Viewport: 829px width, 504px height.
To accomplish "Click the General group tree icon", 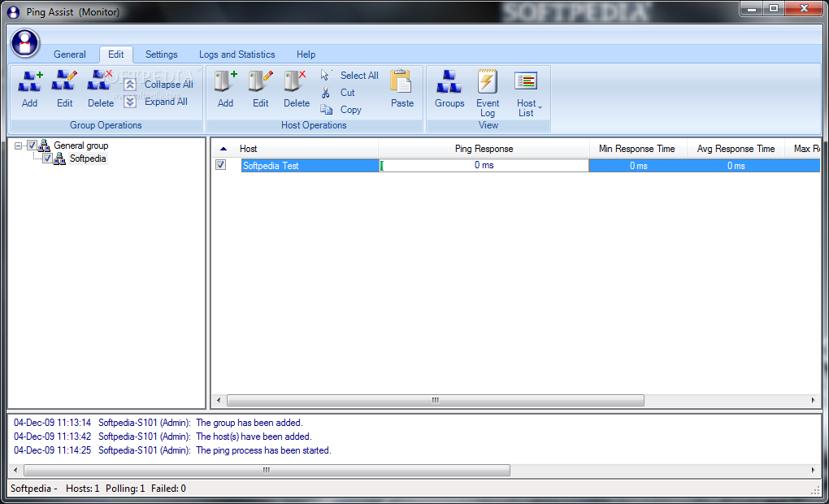I will tap(45, 146).
